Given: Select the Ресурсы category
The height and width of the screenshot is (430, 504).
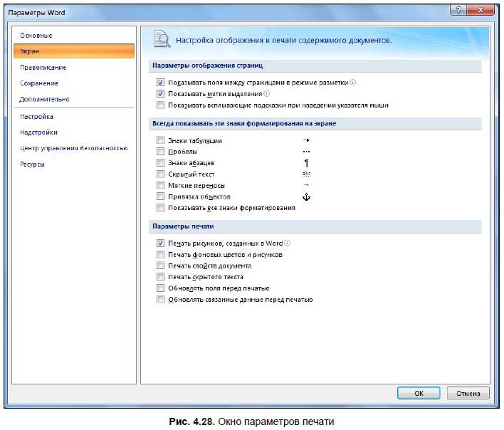Looking at the screenshot, I should click(x=32, y=164).
